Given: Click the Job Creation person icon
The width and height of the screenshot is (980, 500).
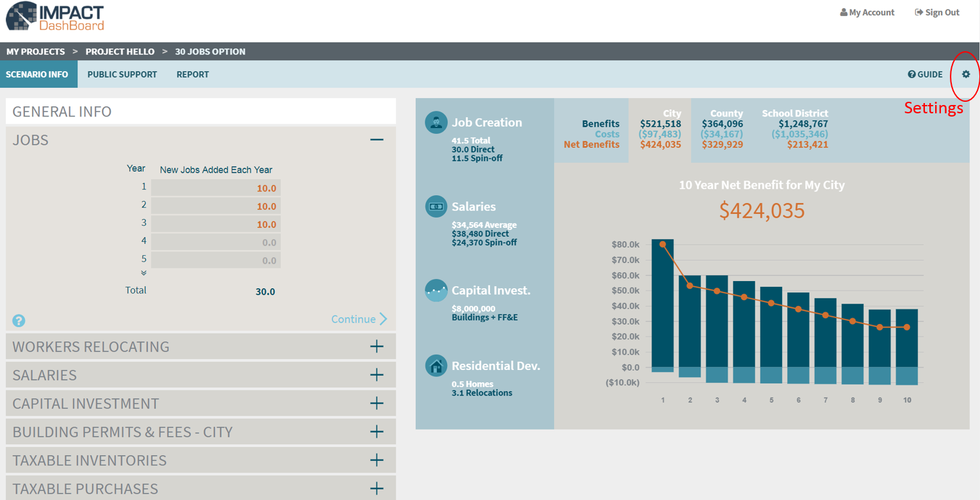Looking at the screenshot, I should pos(436,122).
